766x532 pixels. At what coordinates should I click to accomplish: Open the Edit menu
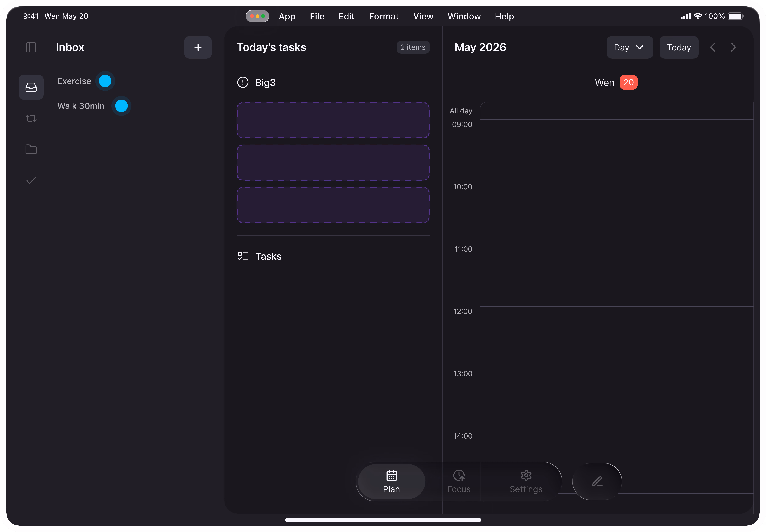[x=347, y=16]
